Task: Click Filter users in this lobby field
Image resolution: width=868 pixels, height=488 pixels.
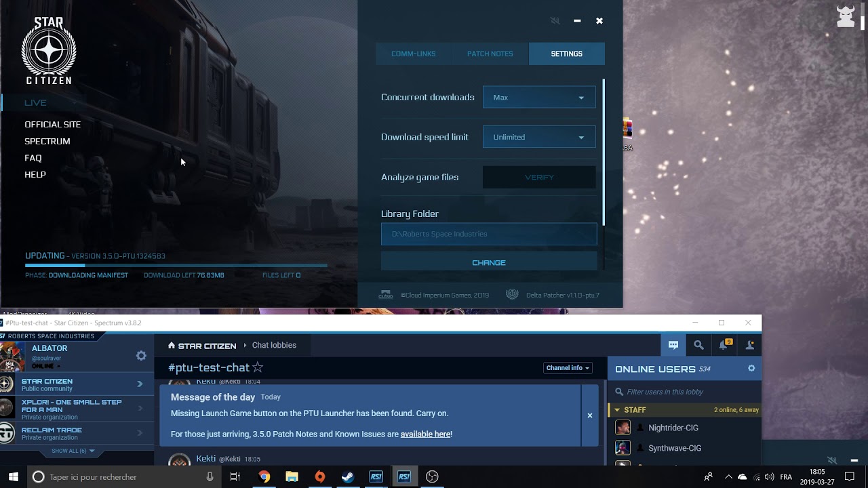Action: click(x=685, y=392)
